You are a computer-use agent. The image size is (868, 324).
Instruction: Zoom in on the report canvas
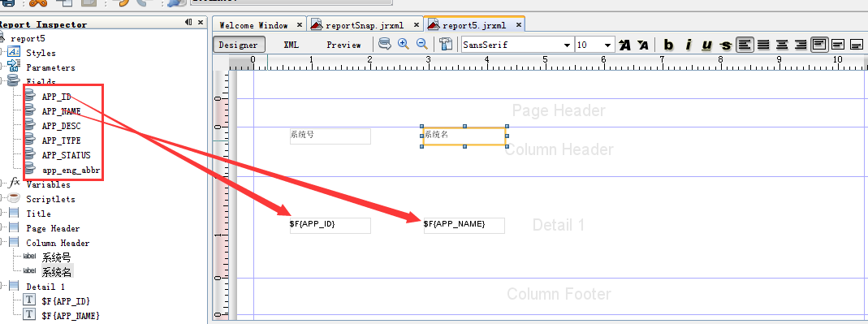(403, 45)
